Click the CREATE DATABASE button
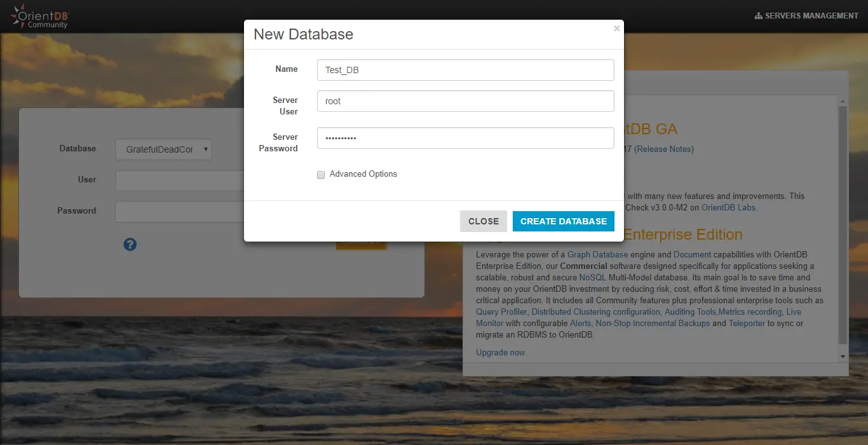868x445 pixels. pyautogui.click(x=564, y=221)
